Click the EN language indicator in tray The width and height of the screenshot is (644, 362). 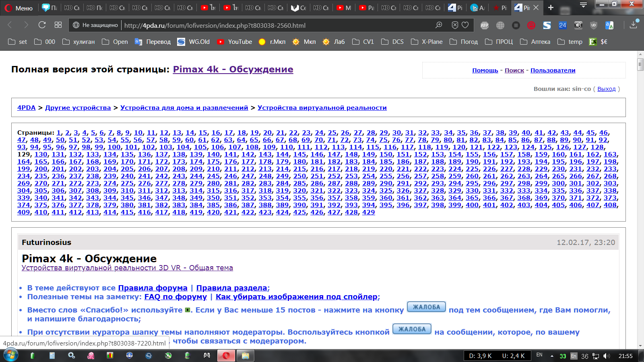[x=539, y=355]
